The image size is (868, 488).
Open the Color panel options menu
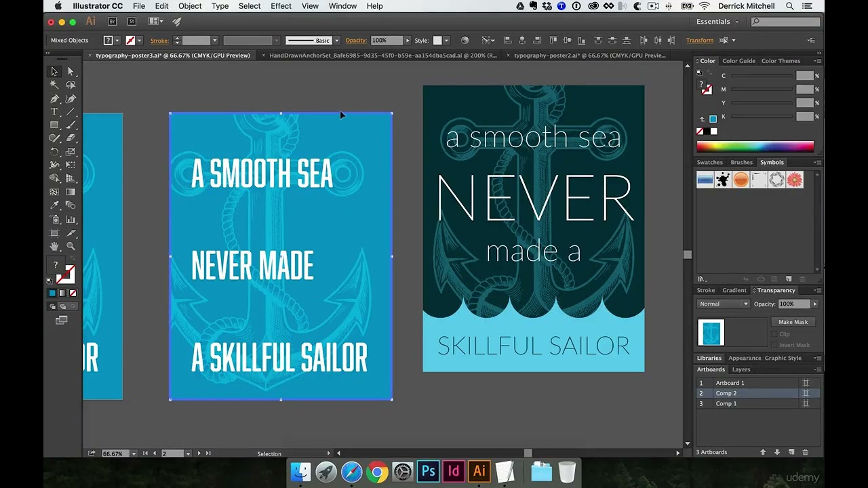pos(818,61)
